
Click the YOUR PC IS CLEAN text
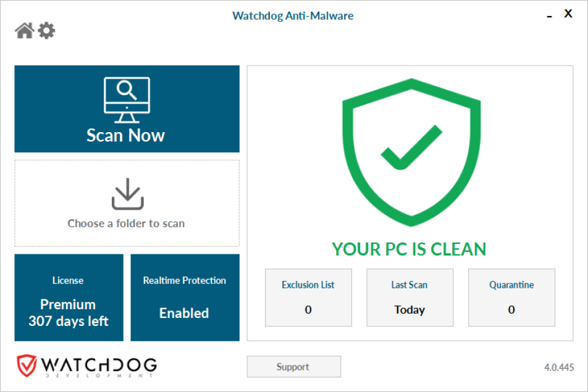pyautogui.click(x=409, y=249)
